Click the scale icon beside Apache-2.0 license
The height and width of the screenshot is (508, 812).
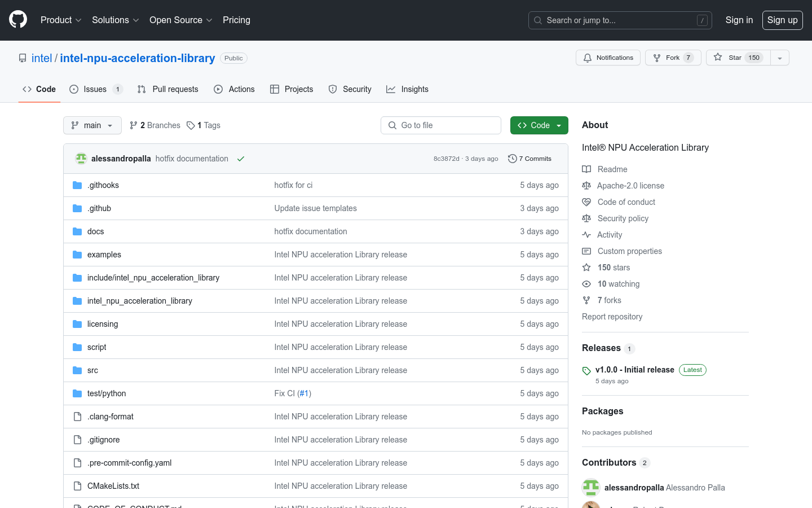click(x=586, y=186)
